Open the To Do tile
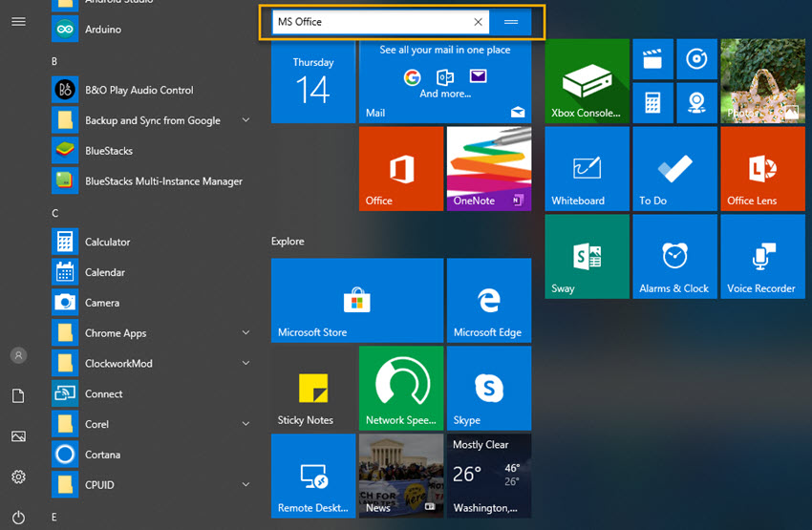This screenshot has width=812, height=530. pyautogui.click(x=674, y=169)
